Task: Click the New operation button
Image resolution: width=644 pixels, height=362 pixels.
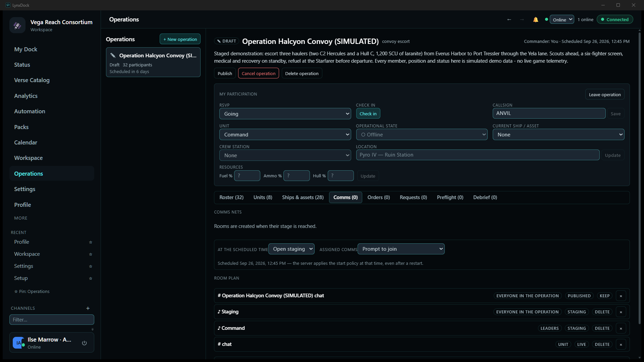Action: pos(180,39)
